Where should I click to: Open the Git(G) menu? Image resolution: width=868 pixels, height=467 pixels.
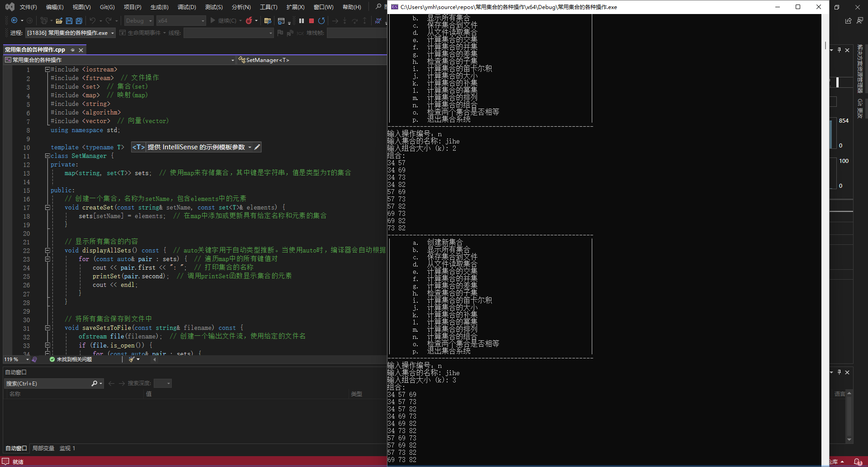(107, 7)
